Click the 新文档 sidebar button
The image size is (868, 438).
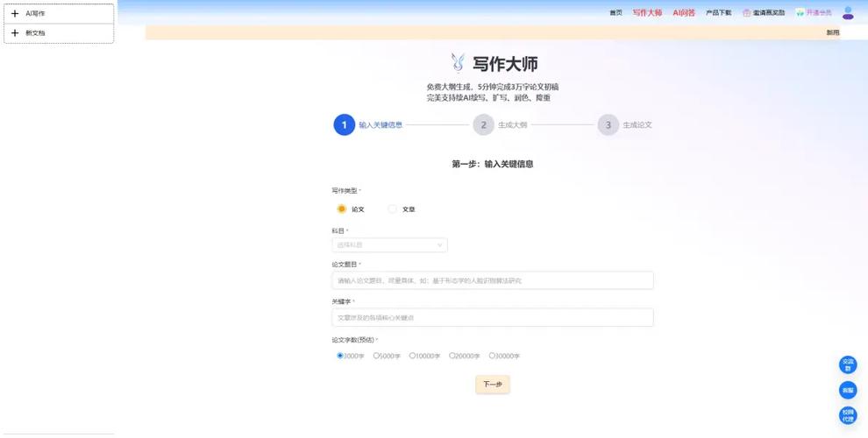[x=59, y=33]
